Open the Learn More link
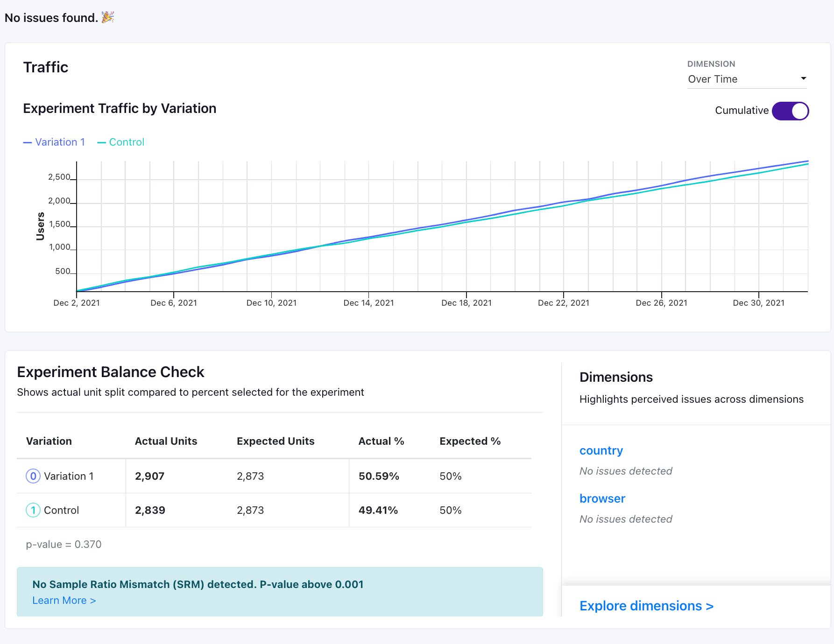 coord(64,601)
